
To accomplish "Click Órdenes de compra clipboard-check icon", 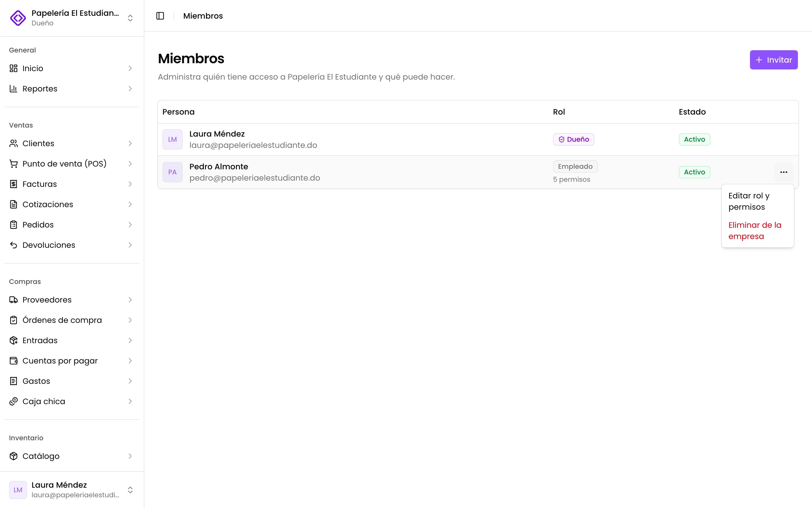I will click(x=14, y=320).
